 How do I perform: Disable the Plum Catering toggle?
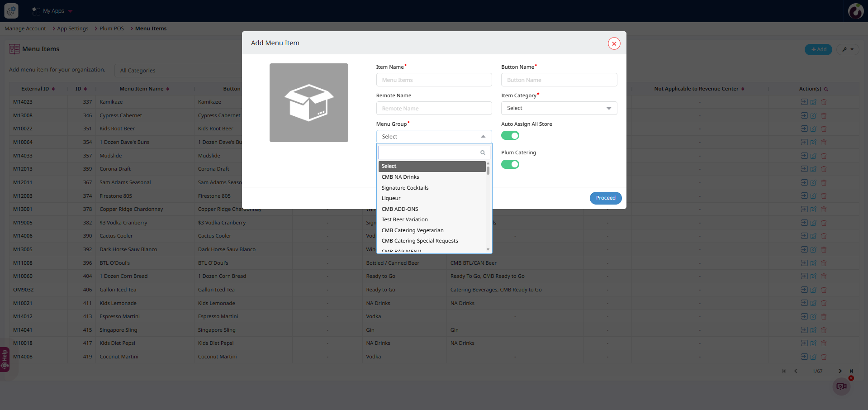coord(510,164)
